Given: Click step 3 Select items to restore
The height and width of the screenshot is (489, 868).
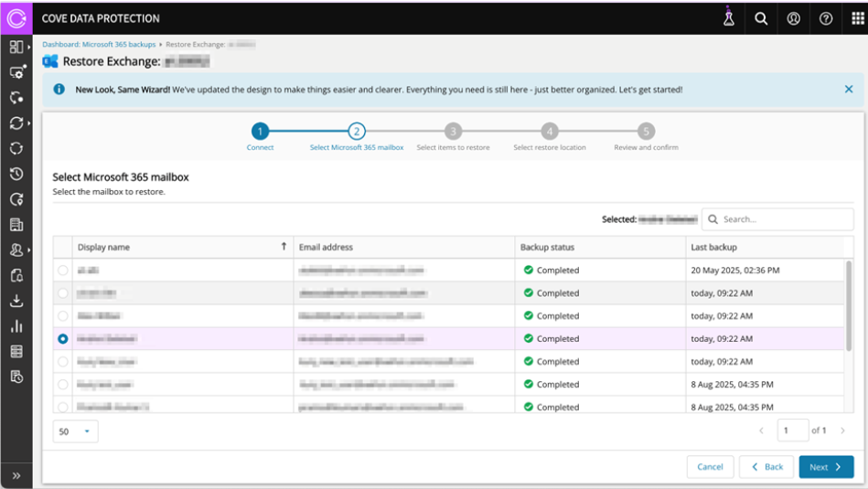Looking at the screenshot, I should click(x=453, y=136).
